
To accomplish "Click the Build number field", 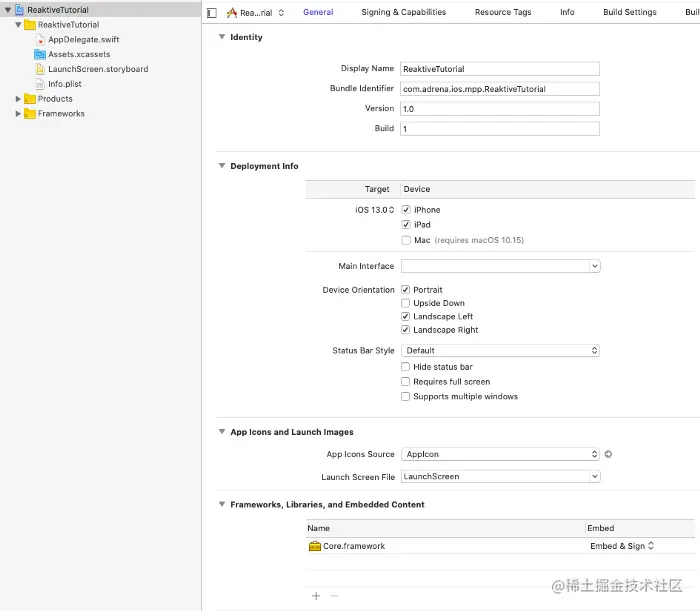I will (500, 129).
